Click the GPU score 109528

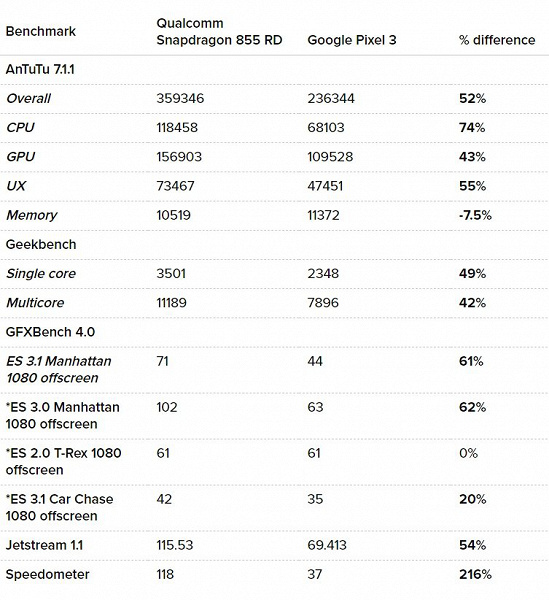coord(330,157)
